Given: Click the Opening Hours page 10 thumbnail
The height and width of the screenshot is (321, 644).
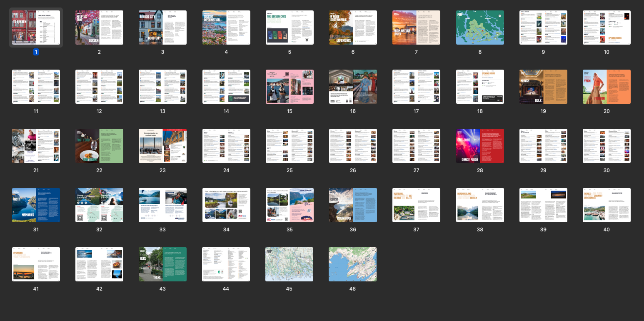Looking at the screenshot, I should 606,28.
